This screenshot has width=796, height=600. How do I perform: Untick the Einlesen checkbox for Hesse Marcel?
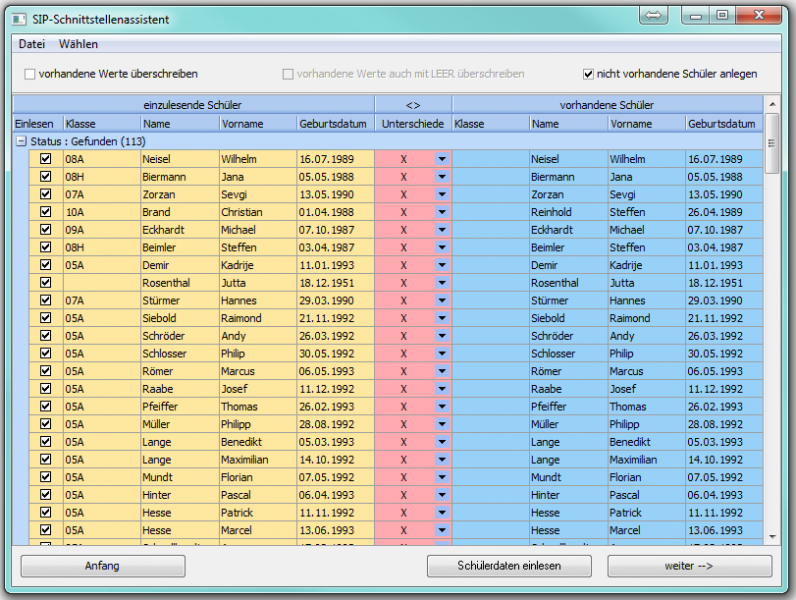pos(46,529)
